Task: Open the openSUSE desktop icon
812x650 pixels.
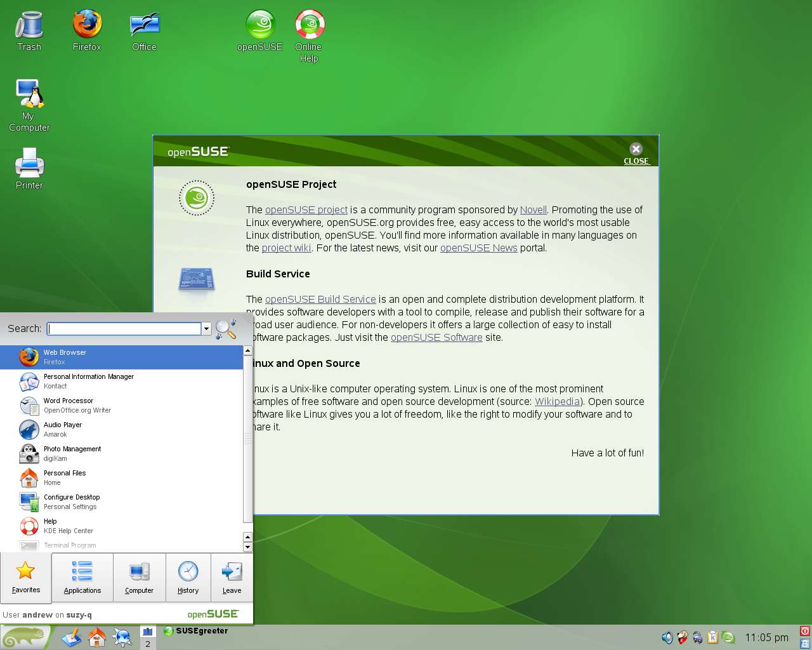Action: (260, 32)
